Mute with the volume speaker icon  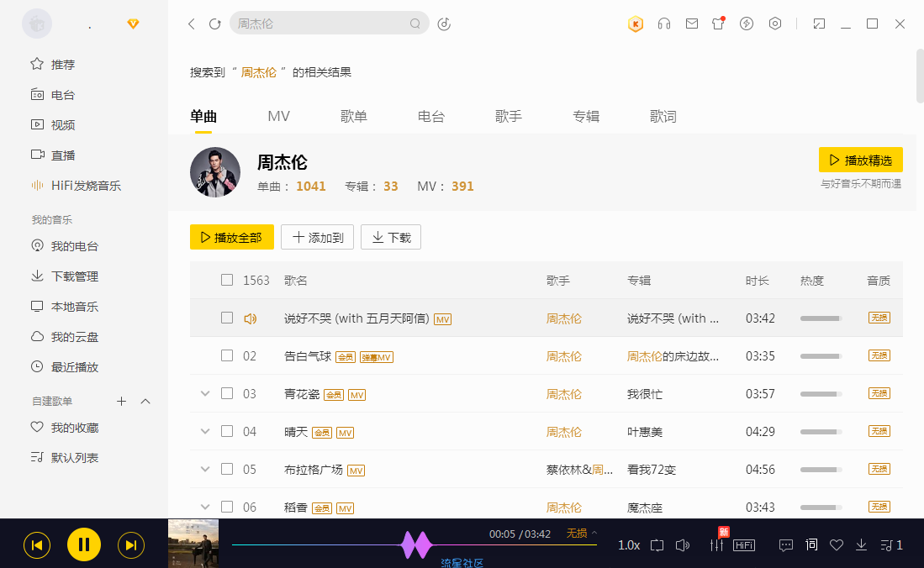683,545
